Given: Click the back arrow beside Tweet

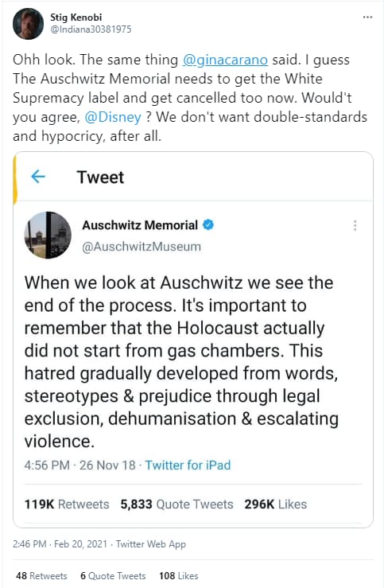Looking at the screenshot, I should tap(38, 177).
